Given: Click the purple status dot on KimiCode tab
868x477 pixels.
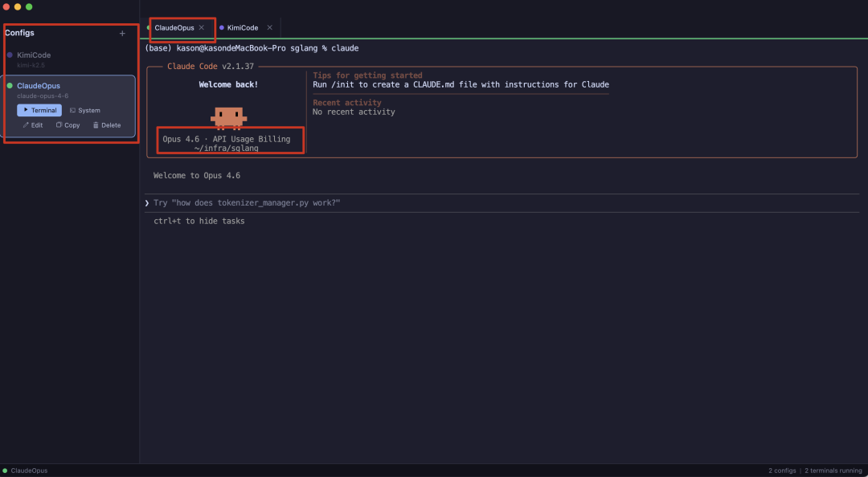Looking at the screenshot, I should tap(222, 27).
